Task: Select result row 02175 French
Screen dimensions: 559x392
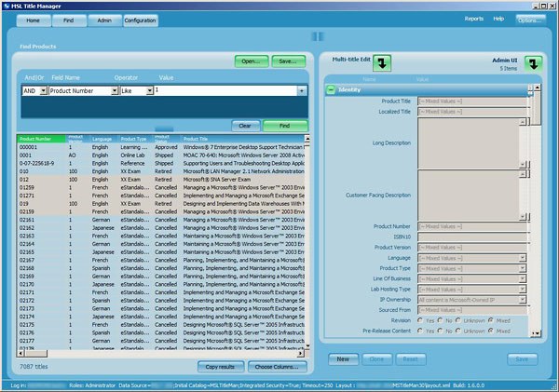Action: (x=161, y=324)
